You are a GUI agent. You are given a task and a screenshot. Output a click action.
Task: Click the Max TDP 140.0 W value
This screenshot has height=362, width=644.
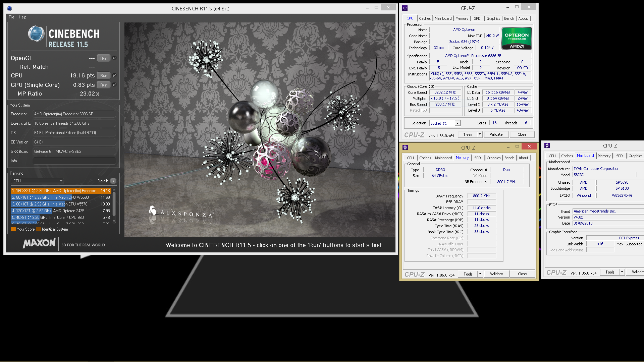[492, 36]
